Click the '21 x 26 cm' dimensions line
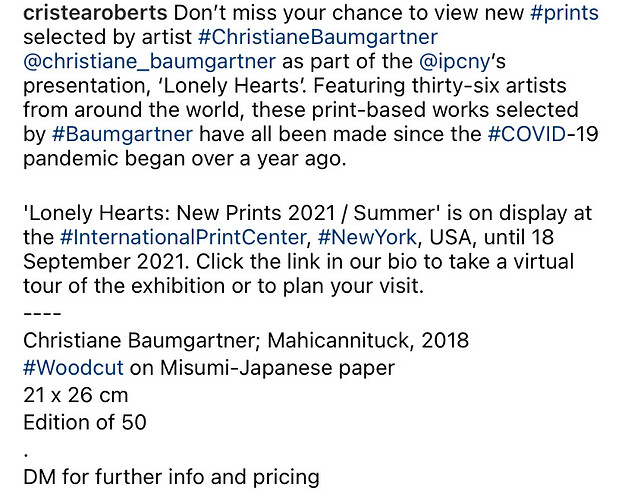The height and width of the screenshot is (500, 628). coord(76,395)
